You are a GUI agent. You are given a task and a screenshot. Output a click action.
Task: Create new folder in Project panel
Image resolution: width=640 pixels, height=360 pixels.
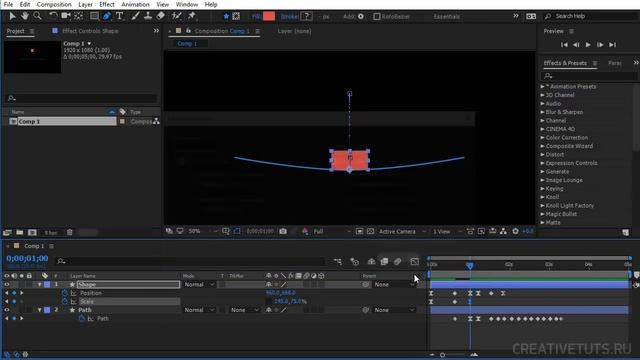[20, 232]
